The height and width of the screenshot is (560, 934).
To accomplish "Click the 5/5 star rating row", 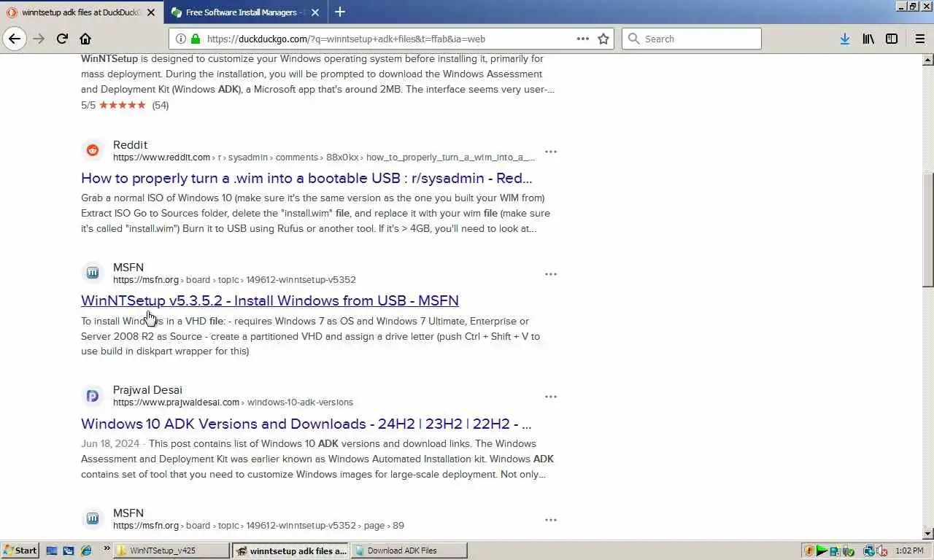I will coord(125,105).
